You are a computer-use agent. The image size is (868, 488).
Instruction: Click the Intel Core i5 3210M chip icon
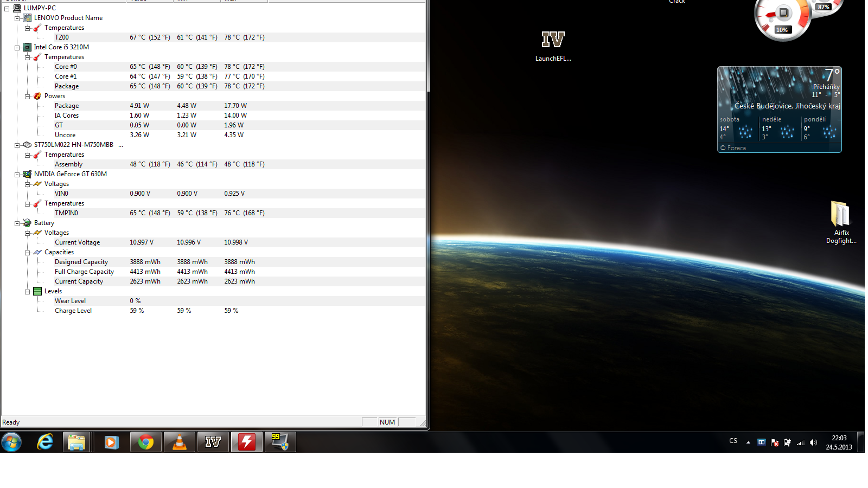[x=27, y=47]
